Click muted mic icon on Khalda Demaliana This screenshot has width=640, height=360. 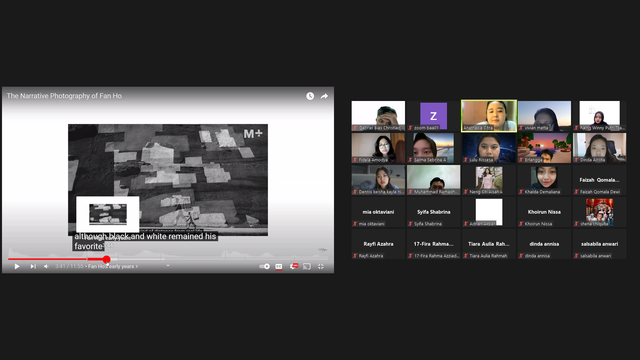tap(521, 192)
